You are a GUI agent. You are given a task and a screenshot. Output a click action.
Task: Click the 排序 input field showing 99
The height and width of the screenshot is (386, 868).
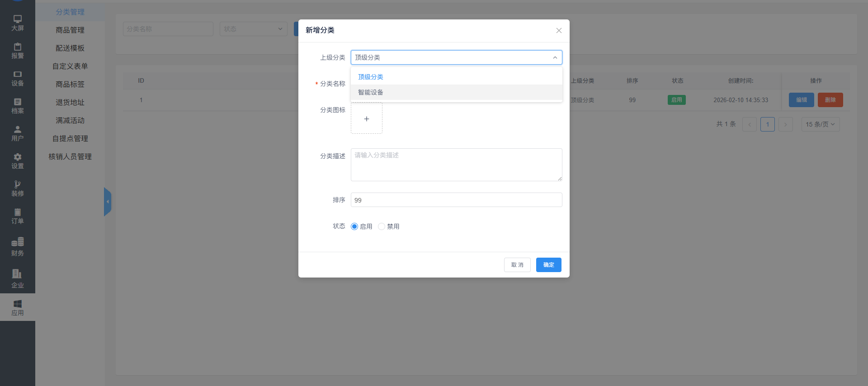coord(457,200)
